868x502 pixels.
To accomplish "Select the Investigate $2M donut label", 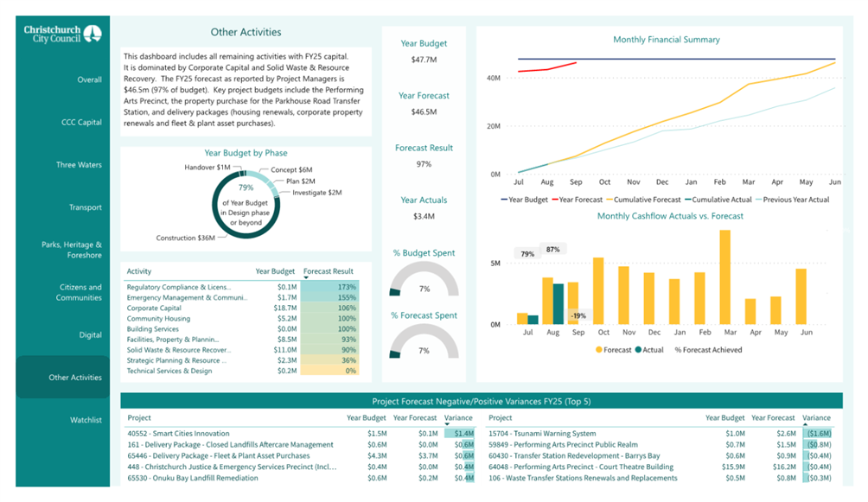I will tap(317, 193).
